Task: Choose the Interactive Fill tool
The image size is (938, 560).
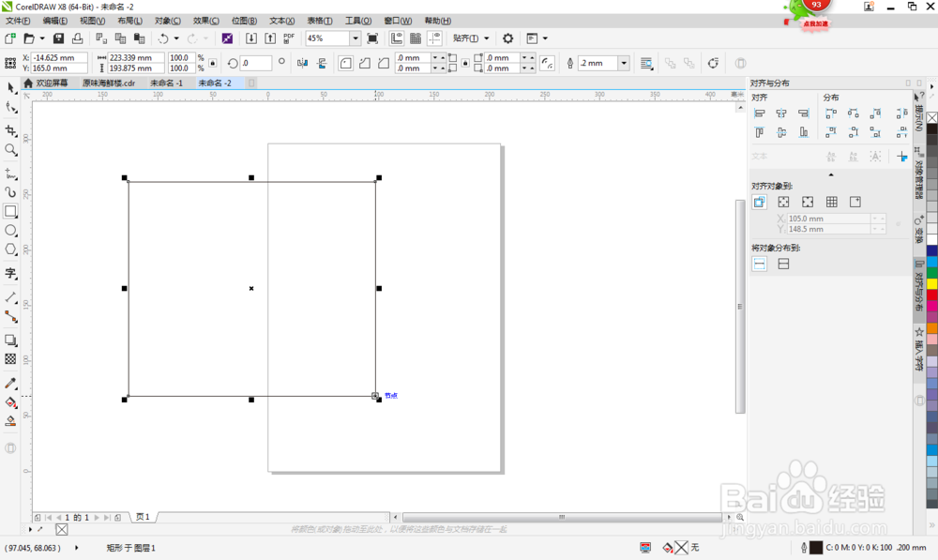Action: [x=10, y=402]
